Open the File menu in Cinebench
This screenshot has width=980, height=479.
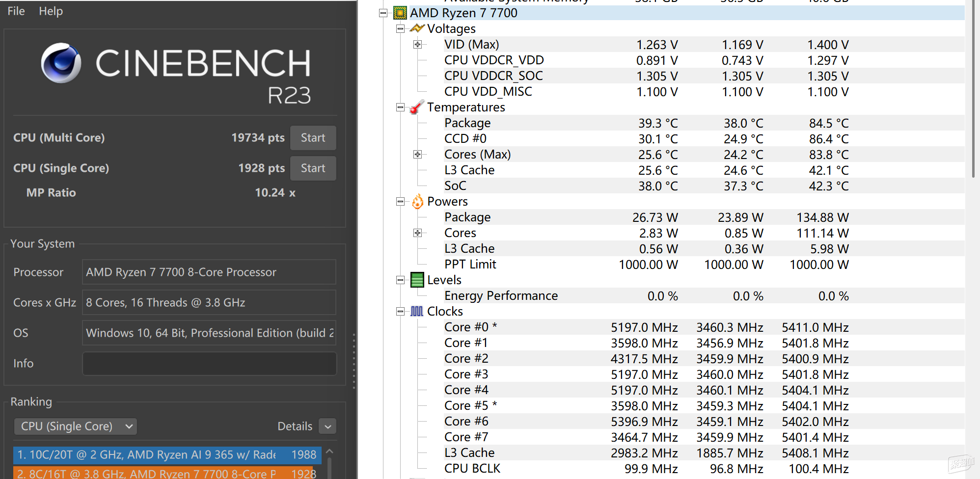pyautogui.click(x=16, y=11)
